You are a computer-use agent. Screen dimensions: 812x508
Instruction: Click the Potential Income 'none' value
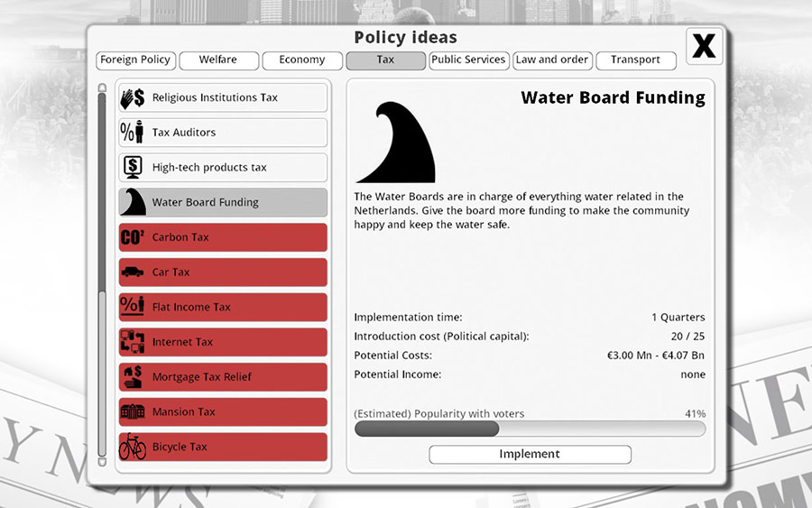(x=693, y=374)
